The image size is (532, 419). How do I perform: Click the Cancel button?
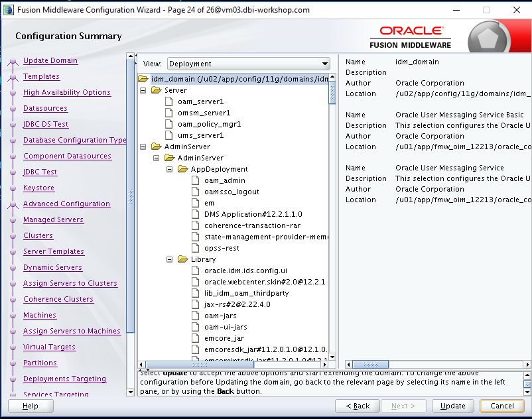[501, 406]
